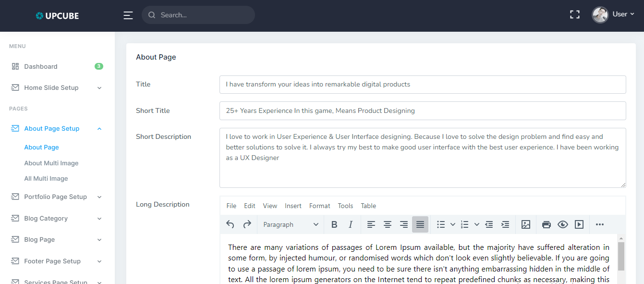644x284 pixels.
Task: Print the Long Description content
Action: [x=547, y=224]
